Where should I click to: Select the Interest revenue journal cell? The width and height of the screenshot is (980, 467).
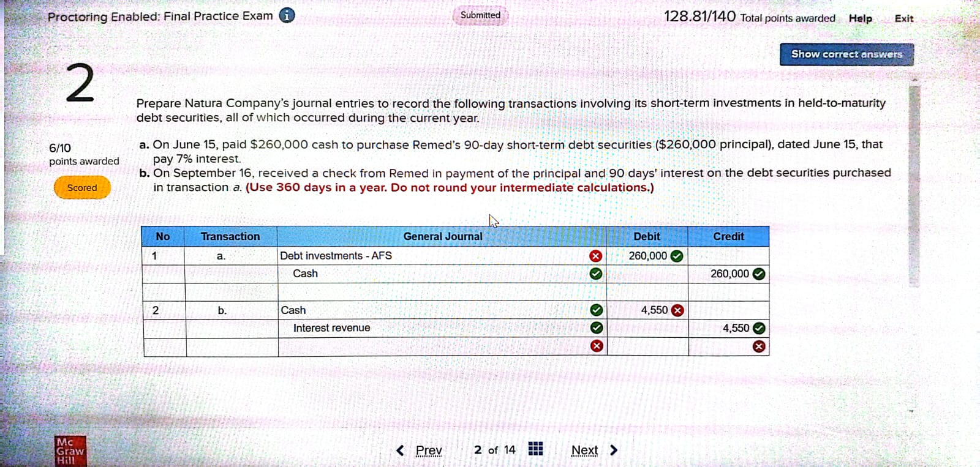pos(429,328)
